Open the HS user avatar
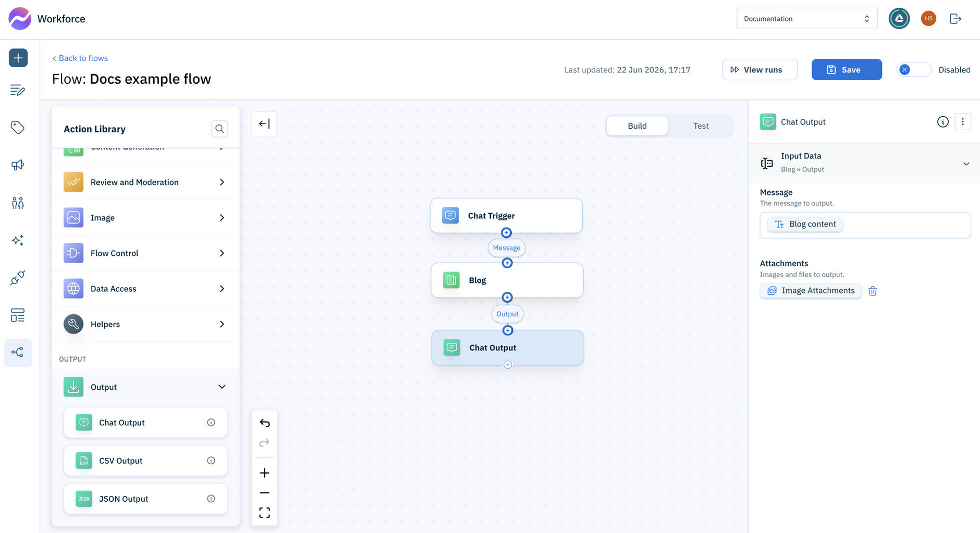The height and width of the screenshot is (533, 980). [928, 19]
